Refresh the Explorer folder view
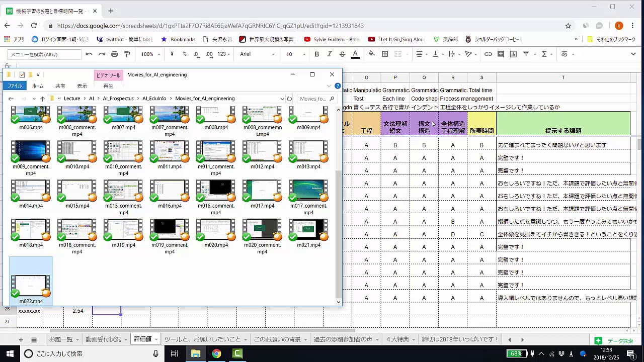 [289, 99]
